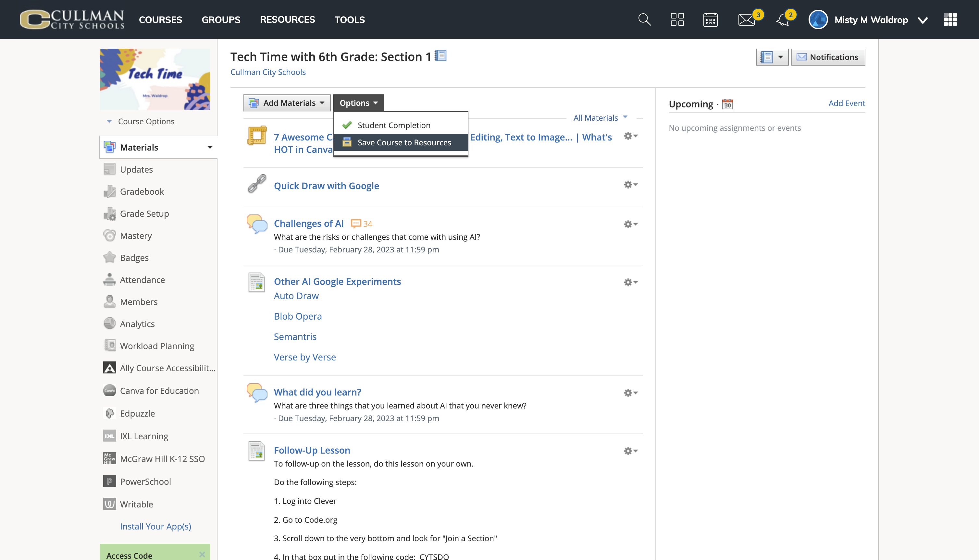Click the Ally Course Accessibility icon
979x560 pixels.
tap(110, 368)
